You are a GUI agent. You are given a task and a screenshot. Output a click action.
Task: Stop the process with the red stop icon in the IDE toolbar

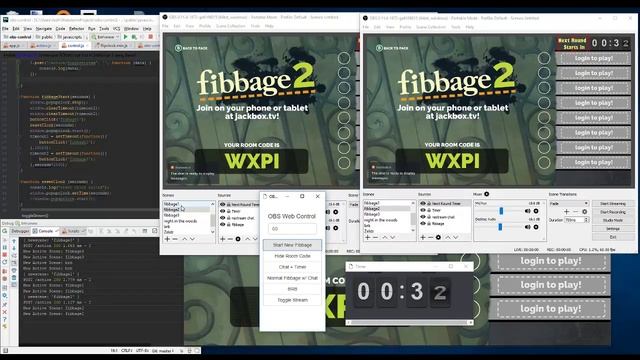point(151,37)
